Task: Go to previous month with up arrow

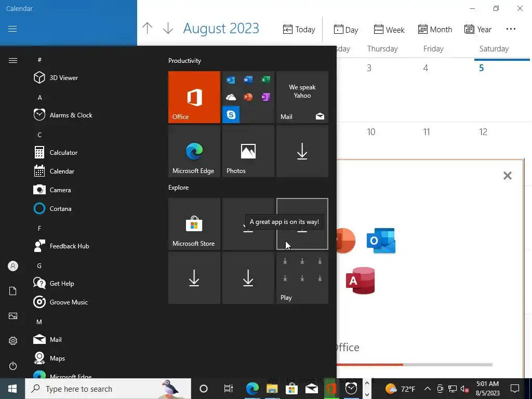Action: [x=147, y=28]
